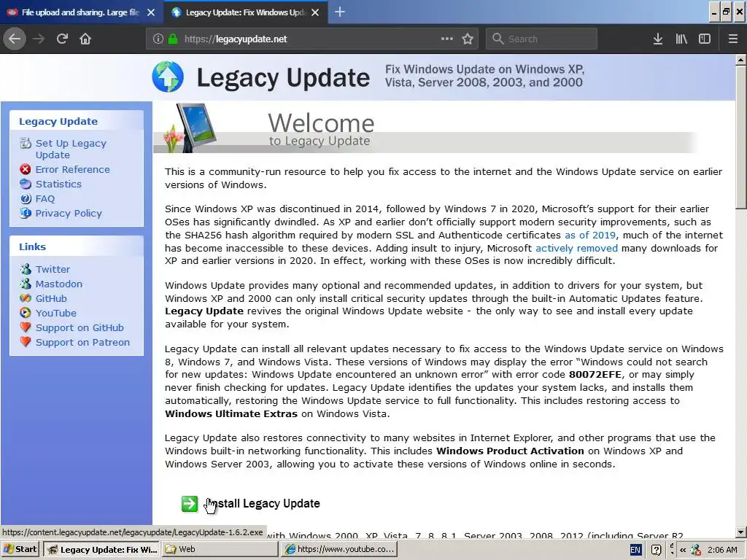
Task: Open the Web folder taskbar button
Action: (x=220, y=549)
